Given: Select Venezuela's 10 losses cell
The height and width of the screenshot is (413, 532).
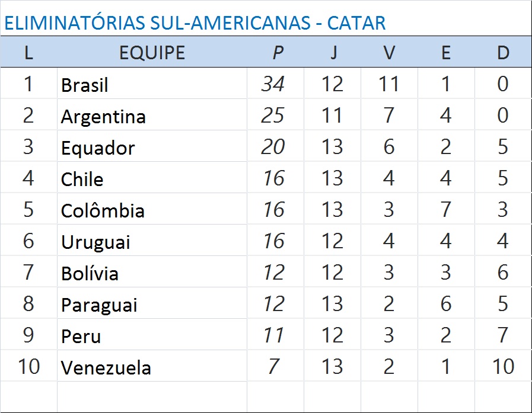Looking at the screenshot, I should pos(502,367).
